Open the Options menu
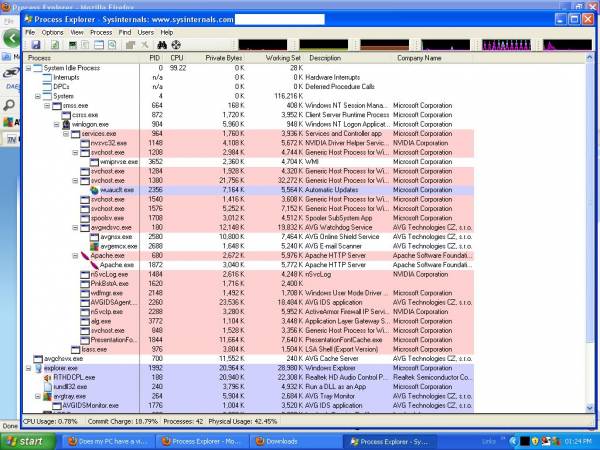 (52, 33)
